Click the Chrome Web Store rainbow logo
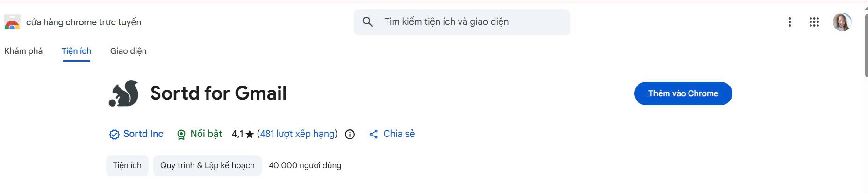The height and width of the screenshot is (193, 868). coord(12,23)
